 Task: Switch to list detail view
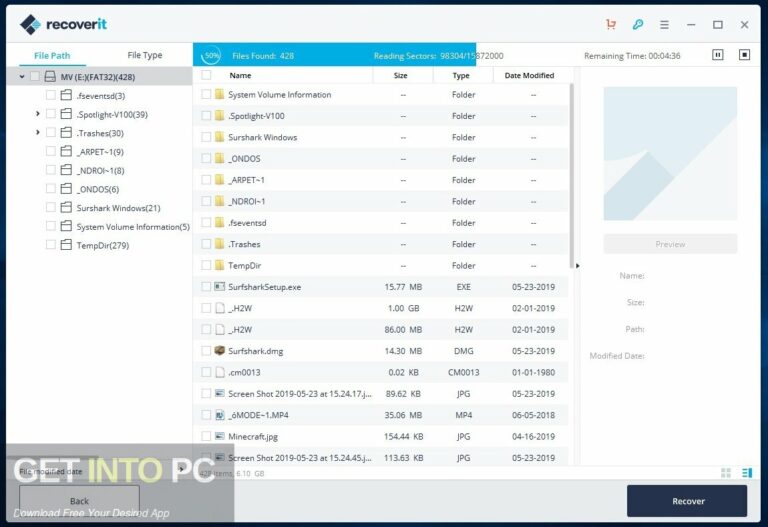(x=747, y=473)
